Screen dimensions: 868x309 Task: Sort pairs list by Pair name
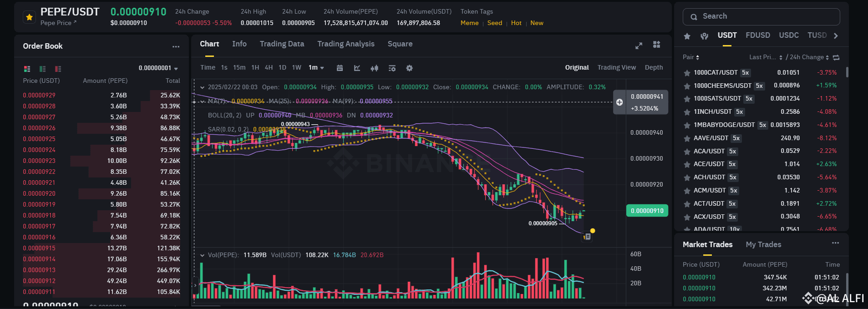691,57
